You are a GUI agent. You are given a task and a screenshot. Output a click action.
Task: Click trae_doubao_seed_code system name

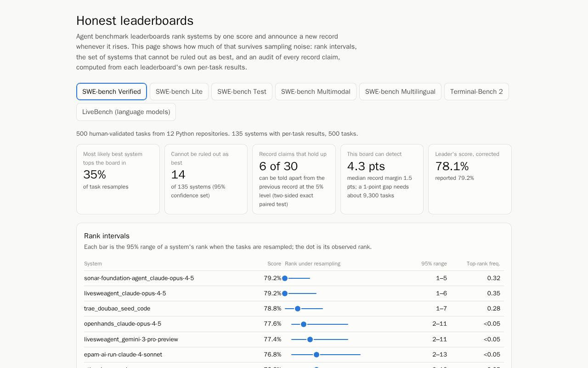click(117, 309)
